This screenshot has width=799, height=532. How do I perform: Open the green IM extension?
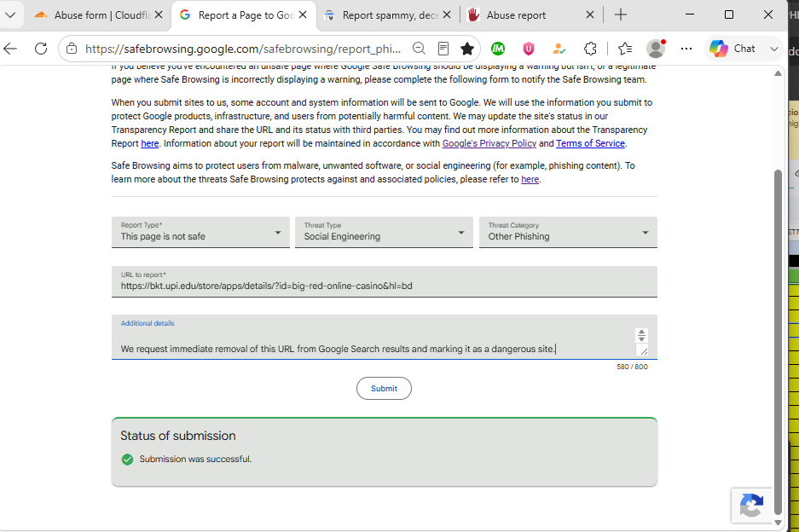pos(498,49)
